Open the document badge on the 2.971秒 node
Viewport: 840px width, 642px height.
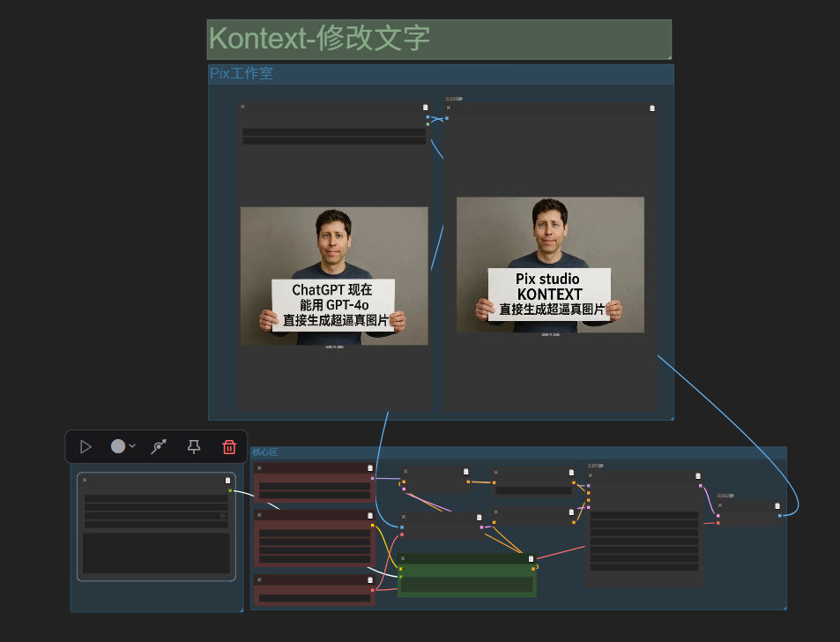click(x=697, y=476)
